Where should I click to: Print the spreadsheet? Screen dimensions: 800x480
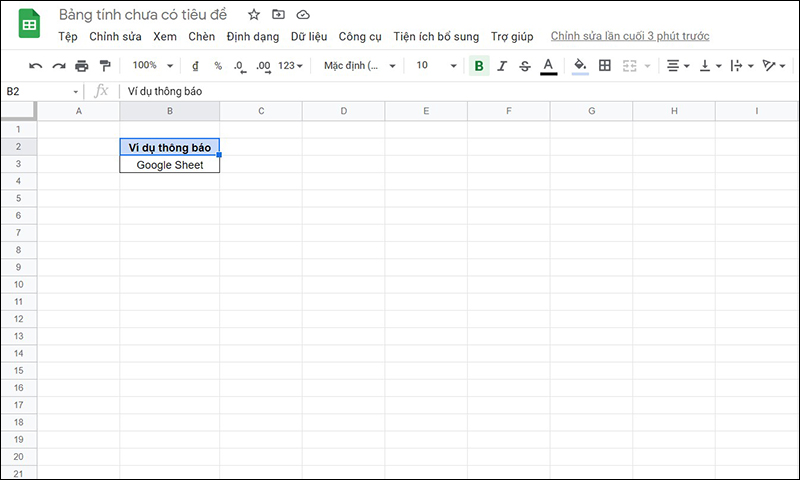(82, 66)
